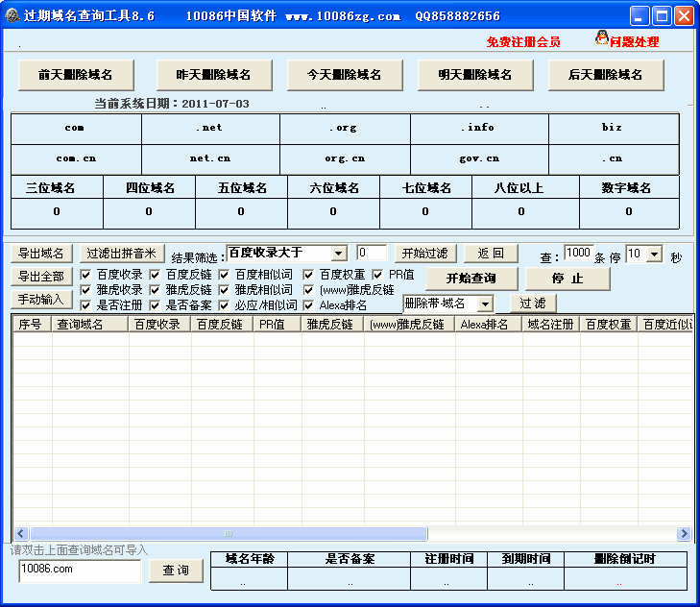Click the 过滤 button

point(533,303)
